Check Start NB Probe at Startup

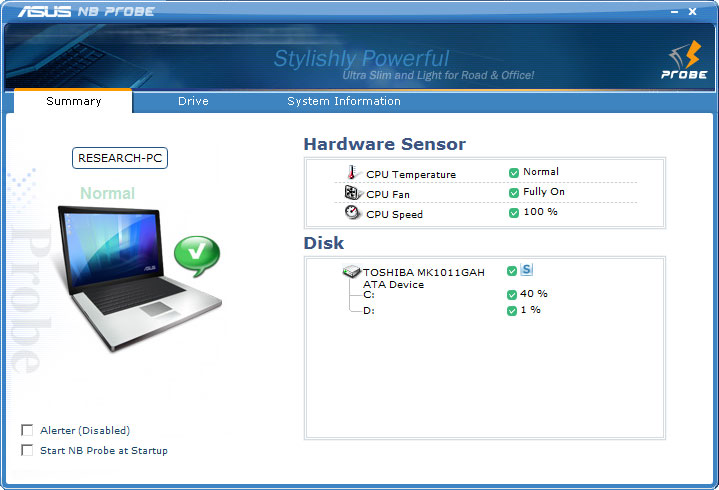[x=27, y=450]
